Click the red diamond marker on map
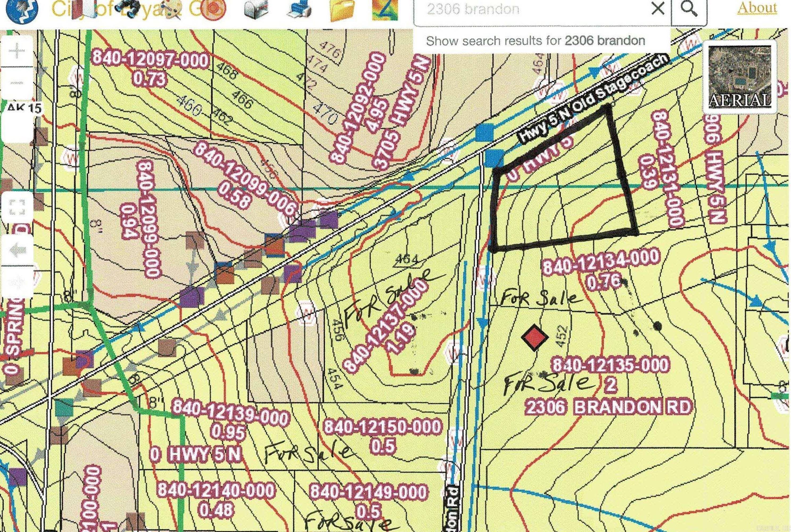The width and height of the screenshot is (791, 532). (535, 338)
